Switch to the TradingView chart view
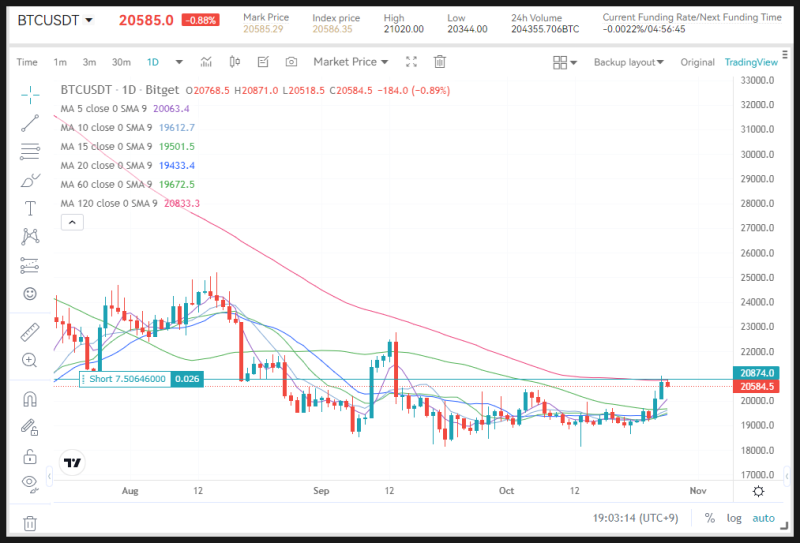Viewport: 800px width, 543px height. 751,62
